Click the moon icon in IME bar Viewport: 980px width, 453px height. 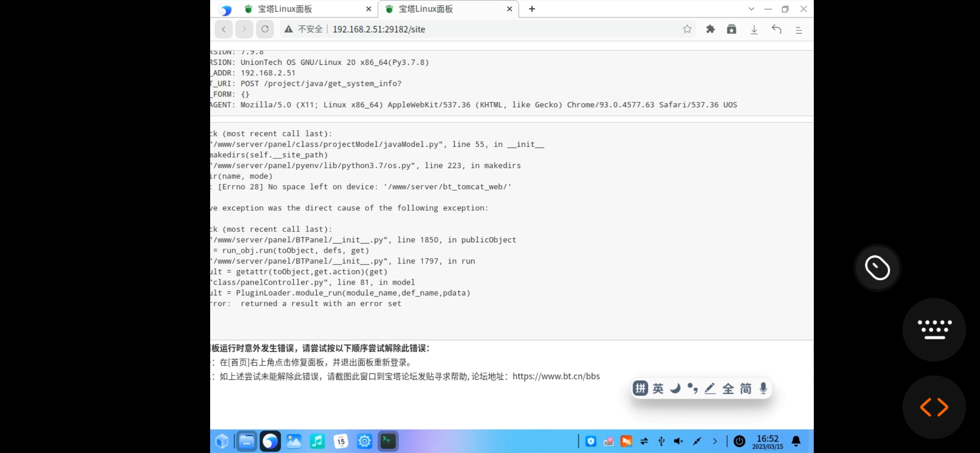click(x=675, y=388)
